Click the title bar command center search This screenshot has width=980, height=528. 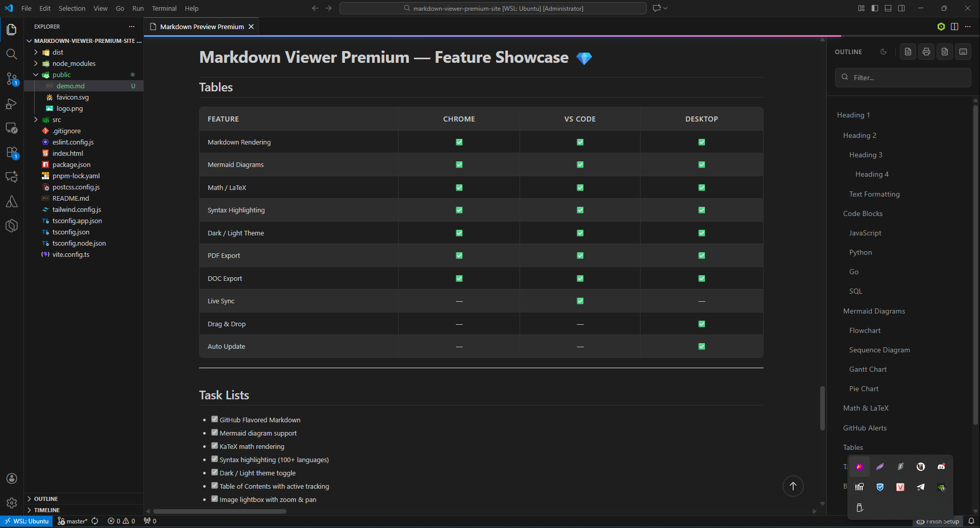pyautogui.click(x=493, y=8)
